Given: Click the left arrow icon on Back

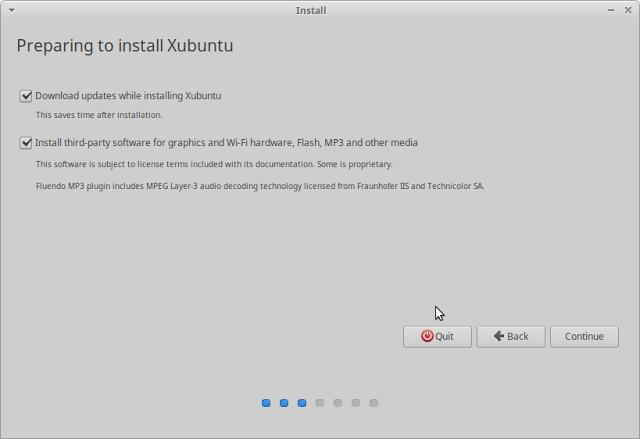Looking at the screenshot, I should click(x=499, y=336).
